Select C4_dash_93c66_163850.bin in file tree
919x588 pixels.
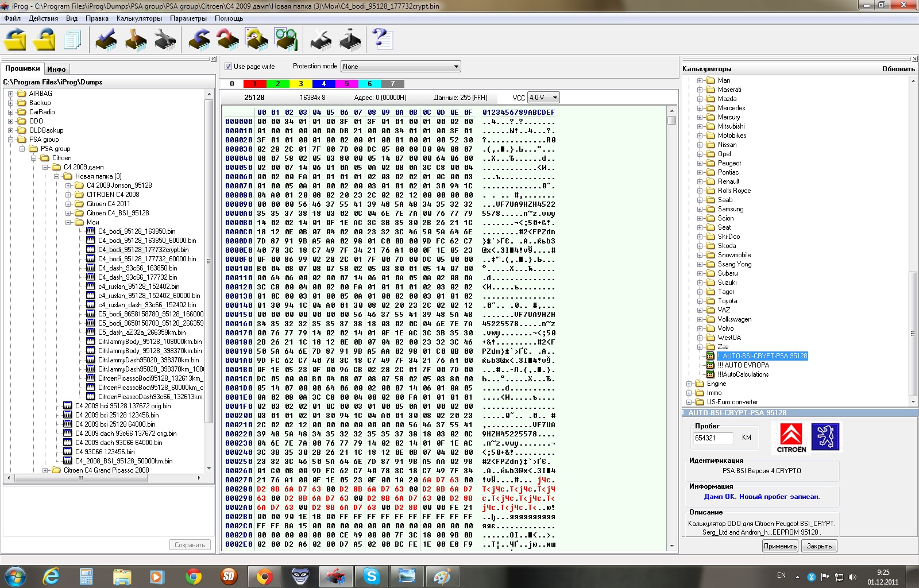[137, 268]
